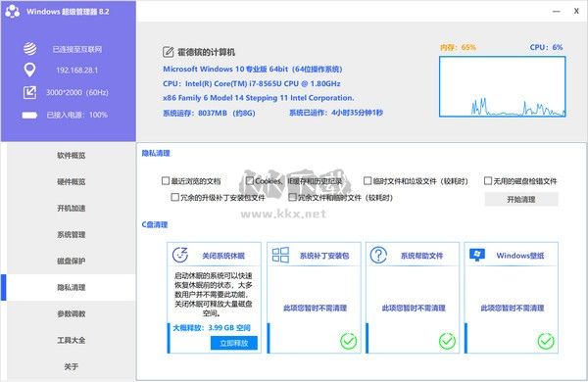The image size is (588, 382).
Task: Click the 已接入电源: 100% text
Action: [x=77, y=115]
